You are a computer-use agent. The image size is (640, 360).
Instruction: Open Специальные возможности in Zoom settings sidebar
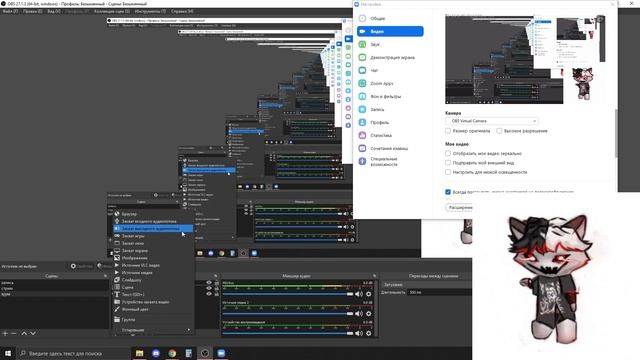click(x=390, y=161)
